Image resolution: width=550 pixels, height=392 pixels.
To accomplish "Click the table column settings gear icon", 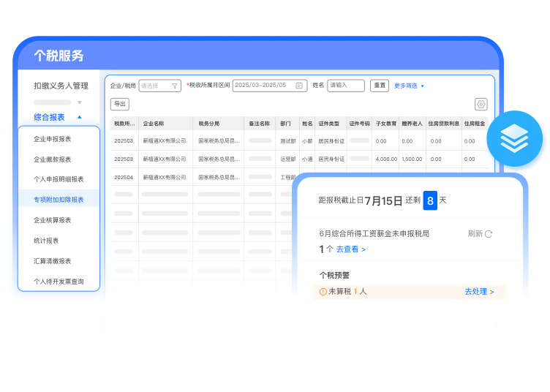I will click(481, 104).
